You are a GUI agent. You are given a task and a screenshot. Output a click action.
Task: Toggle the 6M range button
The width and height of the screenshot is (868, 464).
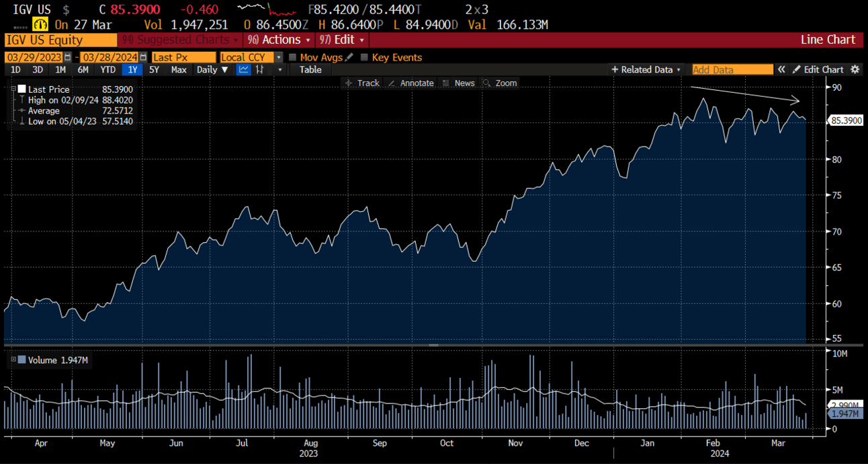click(83, 69)
